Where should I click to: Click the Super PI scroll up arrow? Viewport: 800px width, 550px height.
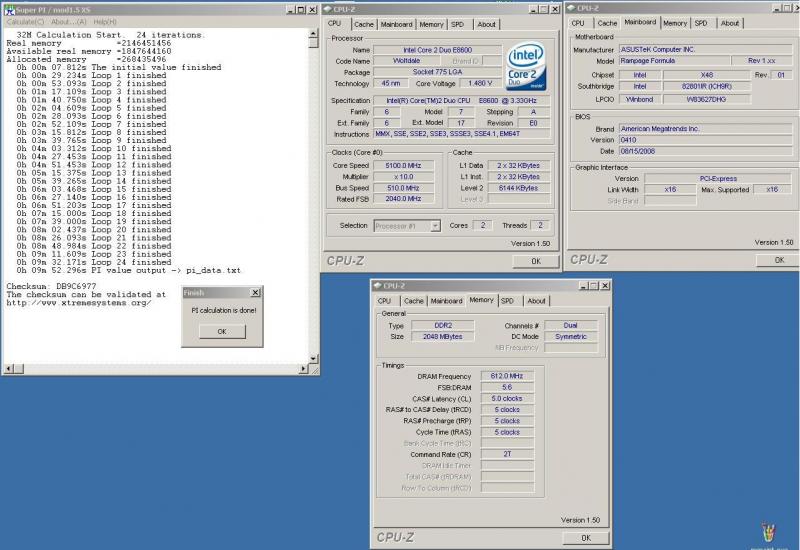coord(313,34)
